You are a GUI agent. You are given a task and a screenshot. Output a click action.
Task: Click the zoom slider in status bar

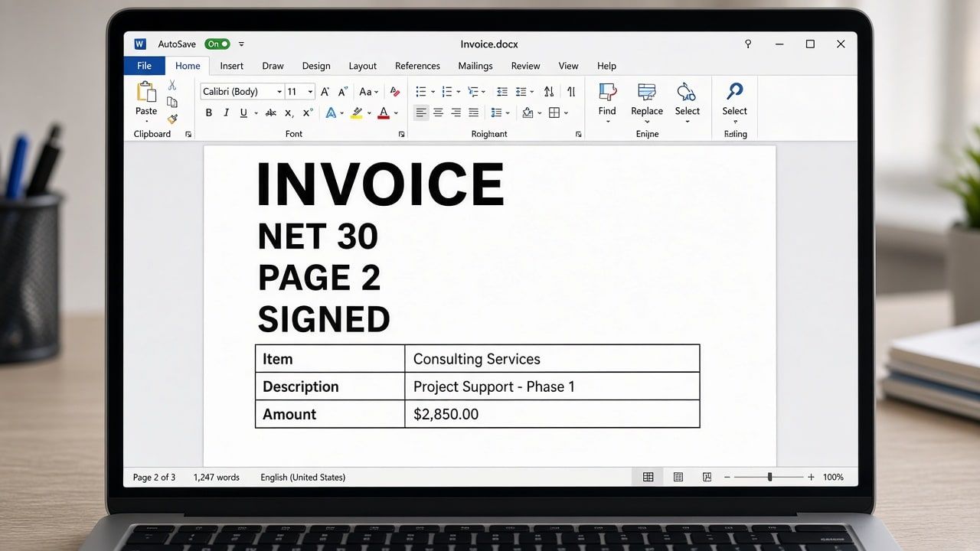pyautogui.click(x=769, y=477)
